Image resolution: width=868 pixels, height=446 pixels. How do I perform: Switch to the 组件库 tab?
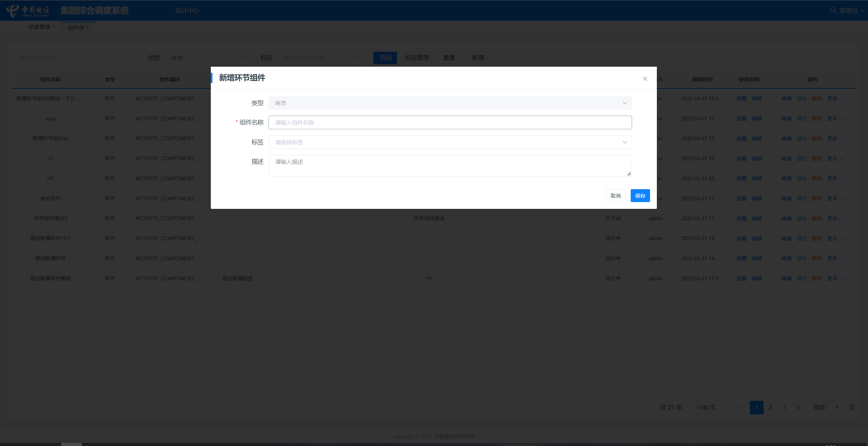tap(76, 28)
